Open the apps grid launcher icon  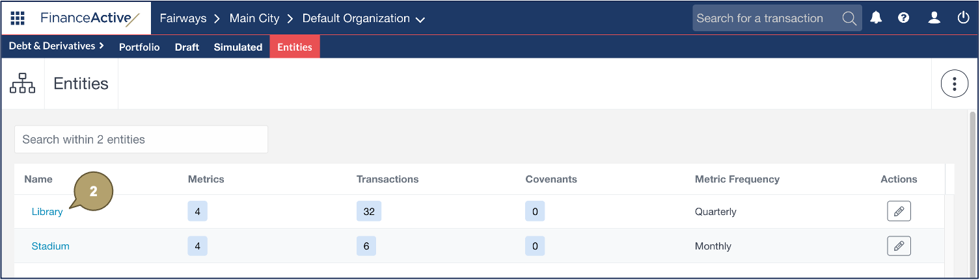(x=18, y=18)
